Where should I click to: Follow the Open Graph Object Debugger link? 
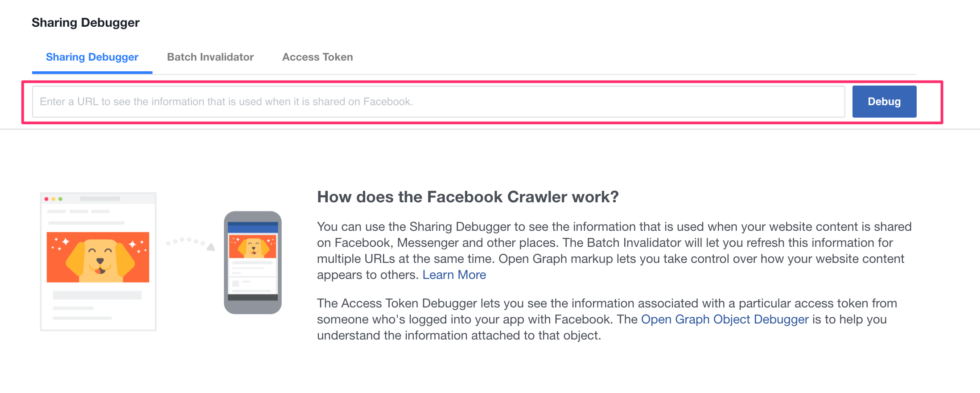[725, 319]
